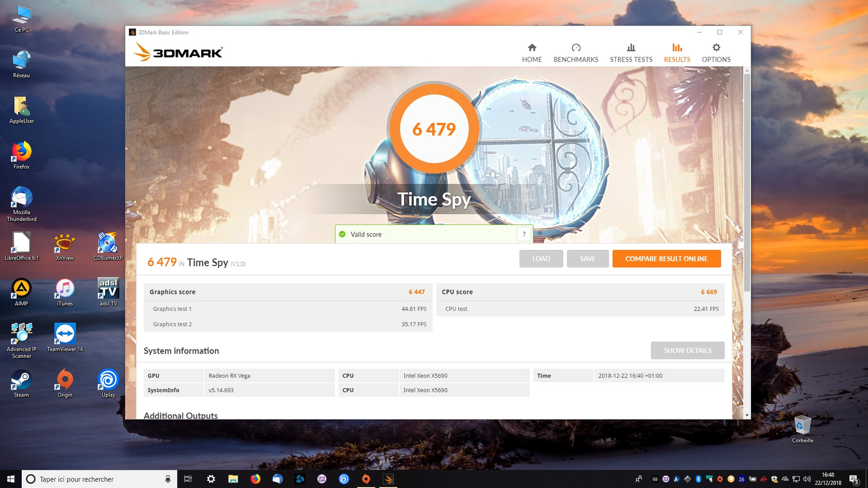The width and height of the screenshot is (868, 488).
Task: Click the LOAD button
Action: pyautogui.click(x=541, y=259)
